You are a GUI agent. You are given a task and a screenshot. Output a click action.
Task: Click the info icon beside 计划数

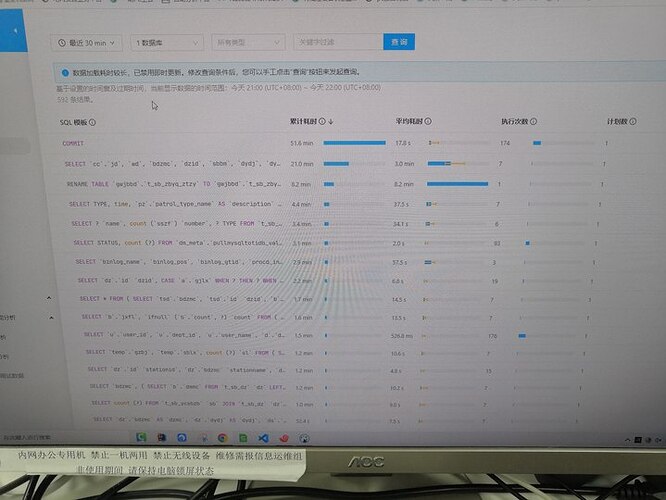633,121
